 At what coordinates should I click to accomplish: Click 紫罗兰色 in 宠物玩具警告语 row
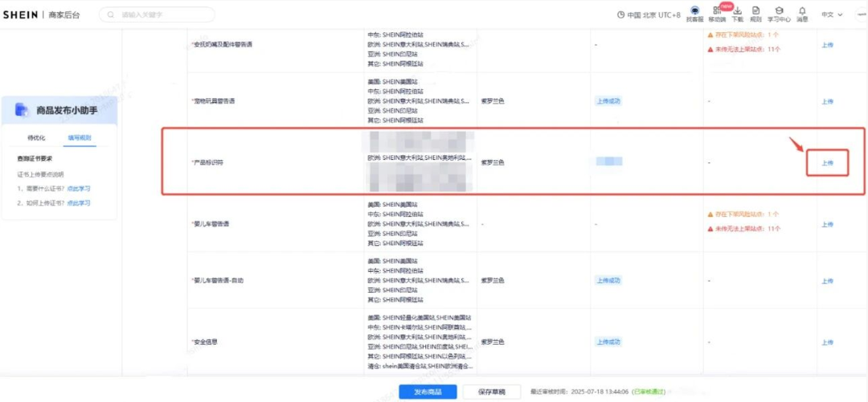tap(493, 101)
